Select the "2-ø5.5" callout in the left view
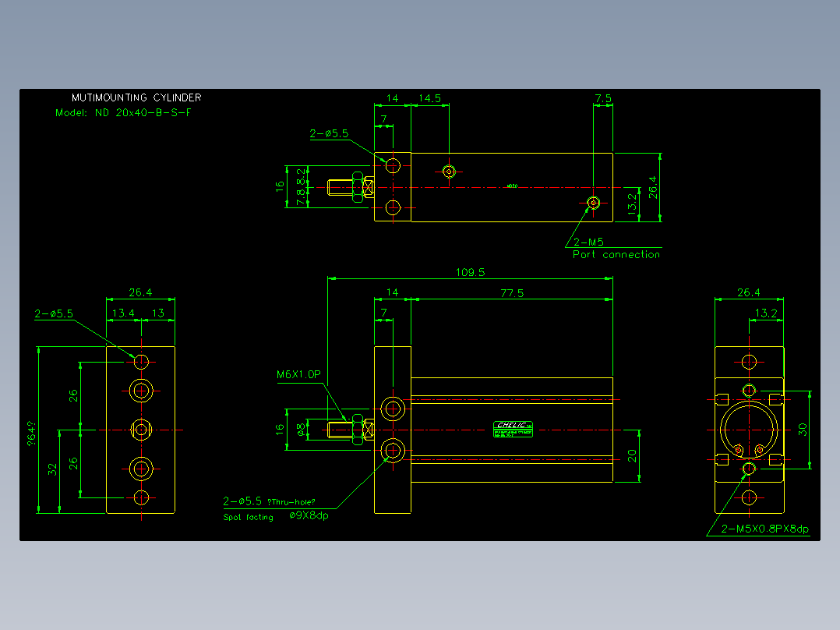The width and height of the screenshot is (840, 630). tap(54, 313)
